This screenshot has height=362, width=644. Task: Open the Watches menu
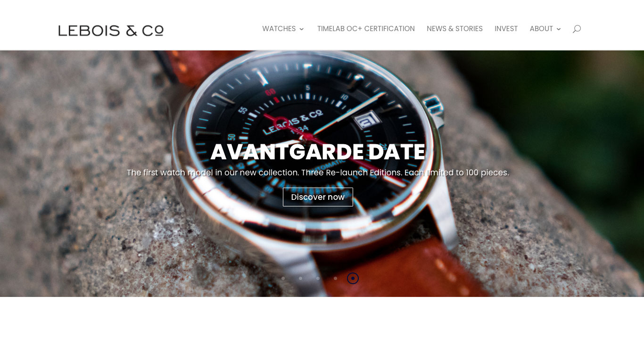coord(279,29)
